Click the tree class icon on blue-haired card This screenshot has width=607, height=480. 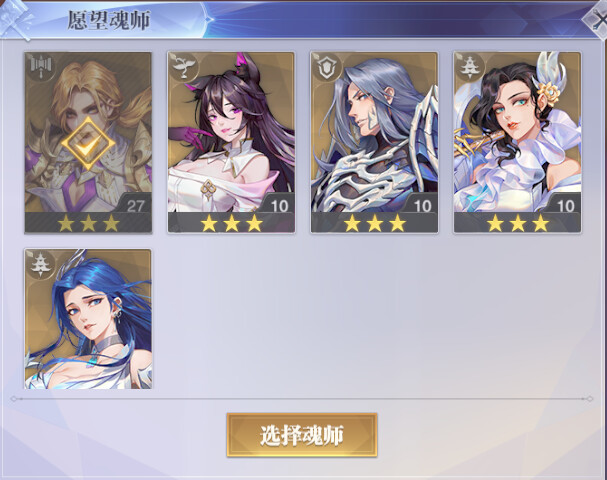pyautogui.click(x=41, y=265)
